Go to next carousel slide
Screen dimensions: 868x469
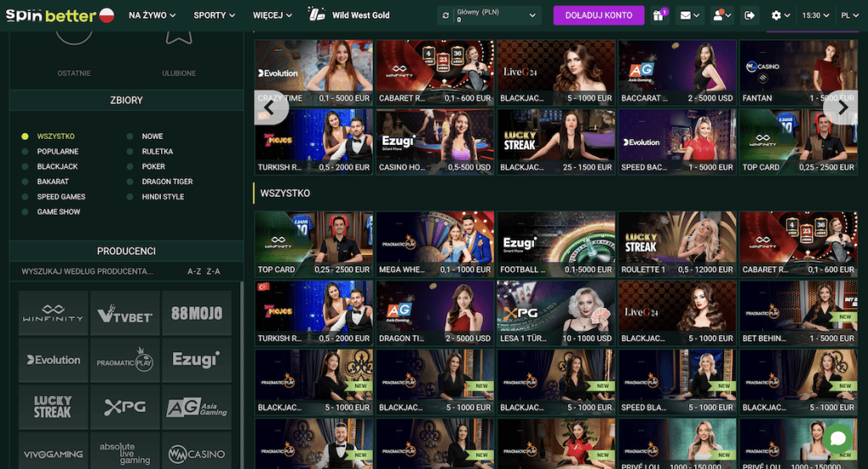(842, 108)
